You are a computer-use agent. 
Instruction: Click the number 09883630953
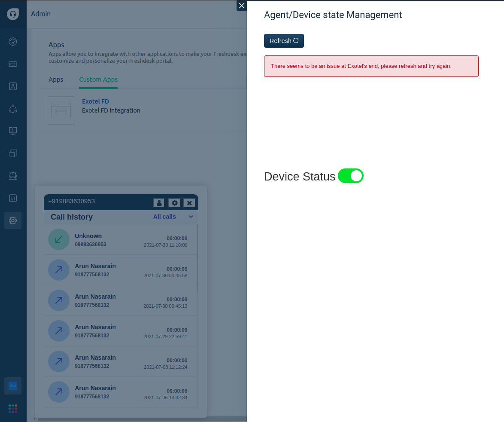[91, 245]
